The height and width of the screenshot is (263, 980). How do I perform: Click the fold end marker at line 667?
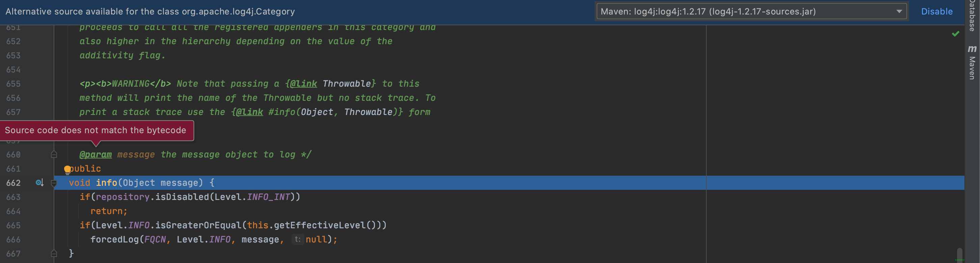54,253
